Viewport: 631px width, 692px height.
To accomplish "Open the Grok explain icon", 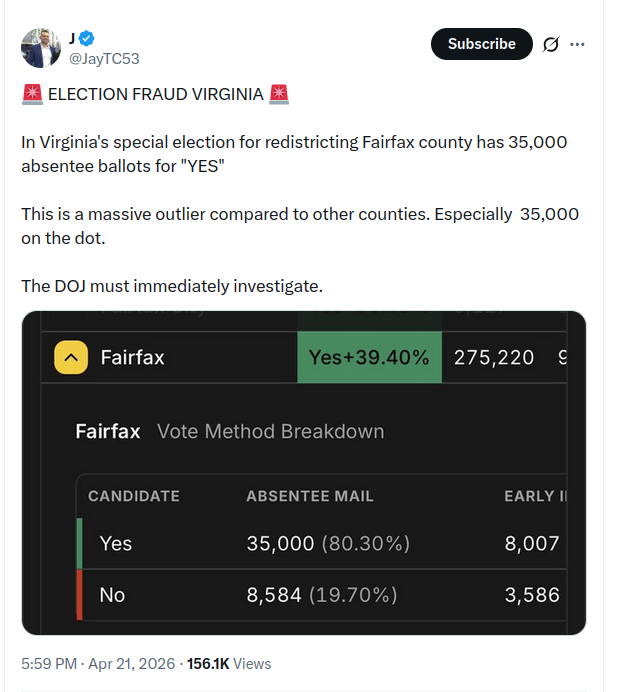I will (551, 44).
